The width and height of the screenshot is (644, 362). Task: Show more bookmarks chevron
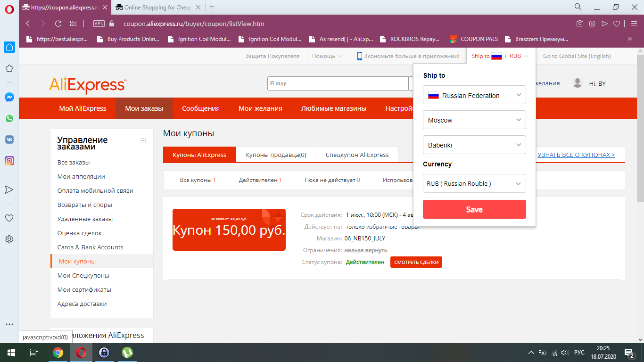pos(630,39)
